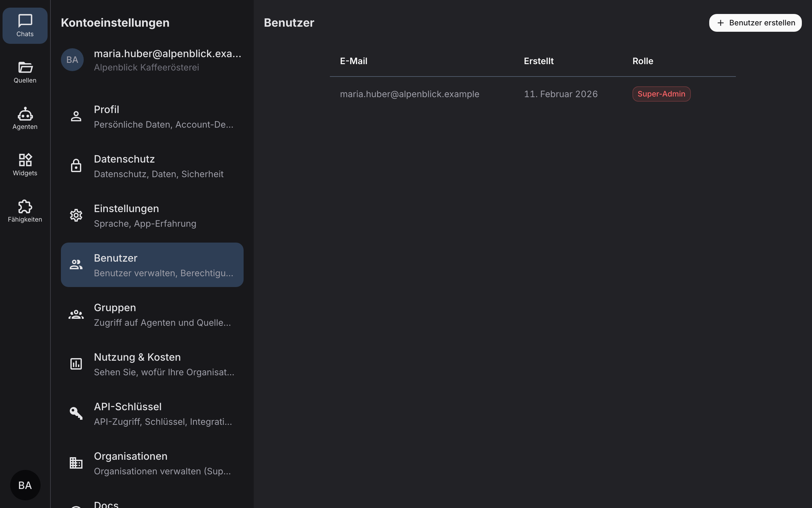Click the Datenschutz lock icon
This screenshot has height=508, width=812.
tap(76, 166)
